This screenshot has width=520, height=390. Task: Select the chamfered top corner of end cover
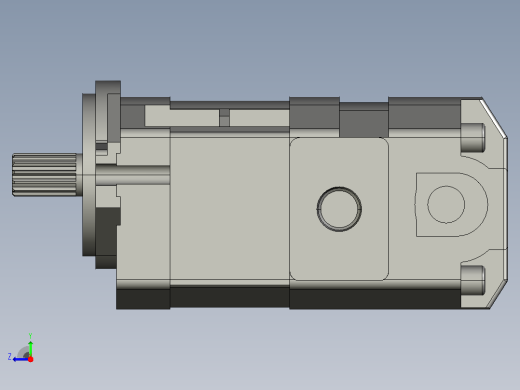(x=494, y=117)
